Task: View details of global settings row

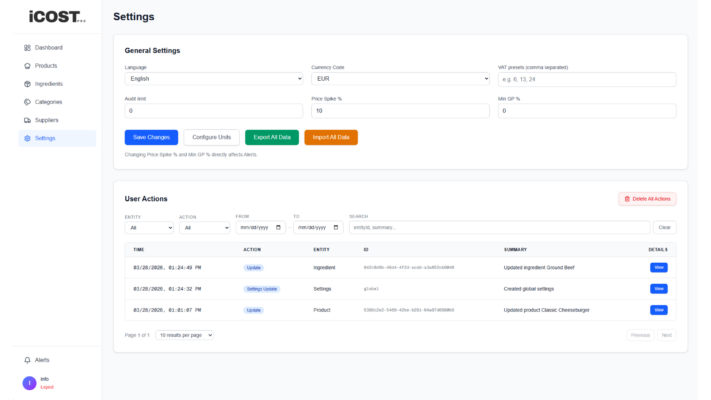Action: tap(659, 289)
